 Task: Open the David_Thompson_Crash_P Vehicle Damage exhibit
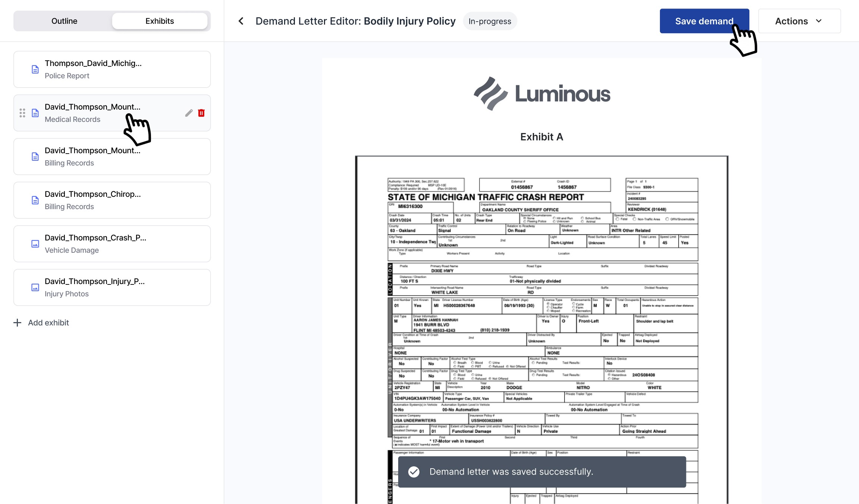coord(112,244)
